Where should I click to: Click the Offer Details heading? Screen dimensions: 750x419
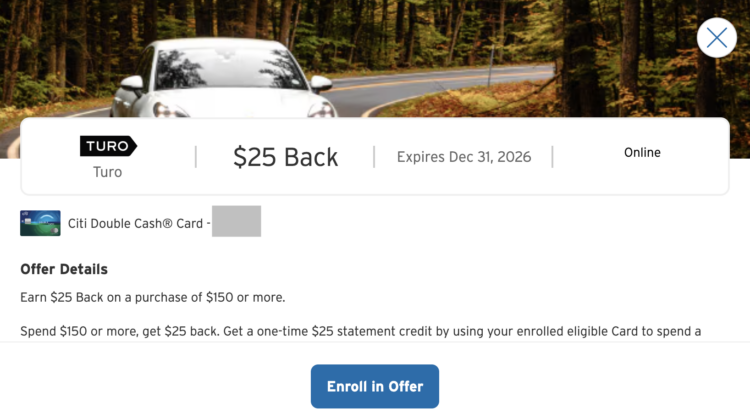point(64,269)
